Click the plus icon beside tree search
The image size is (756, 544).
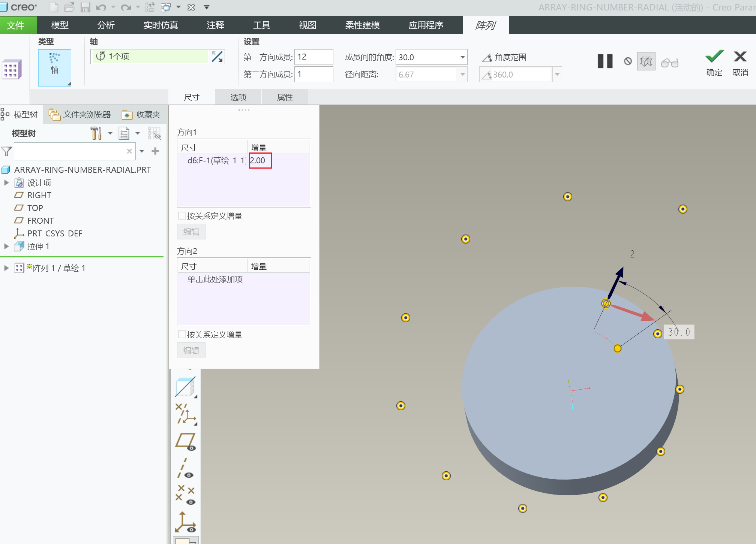click(155, 151)
